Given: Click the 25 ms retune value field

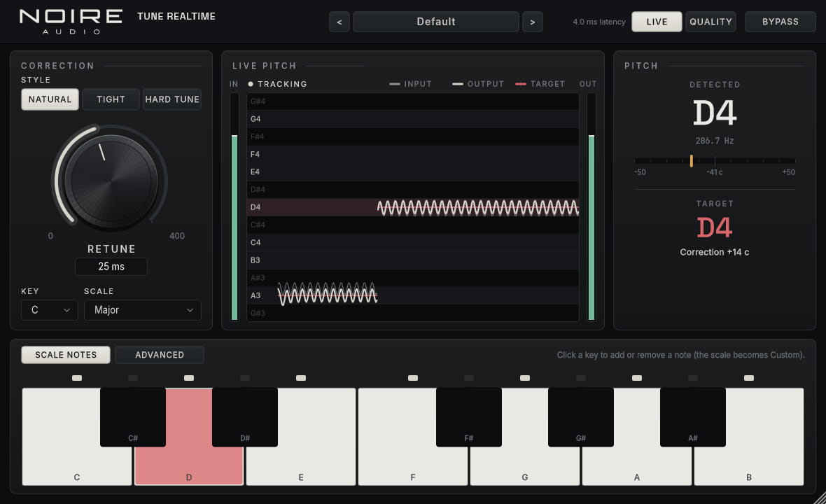Looking at the screenshot, I should (111, 267).
